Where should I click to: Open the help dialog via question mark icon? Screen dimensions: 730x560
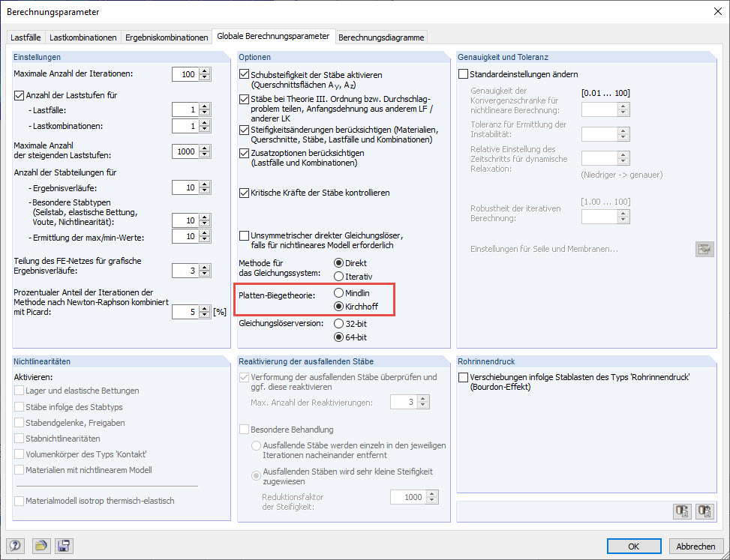coord(15,546)
